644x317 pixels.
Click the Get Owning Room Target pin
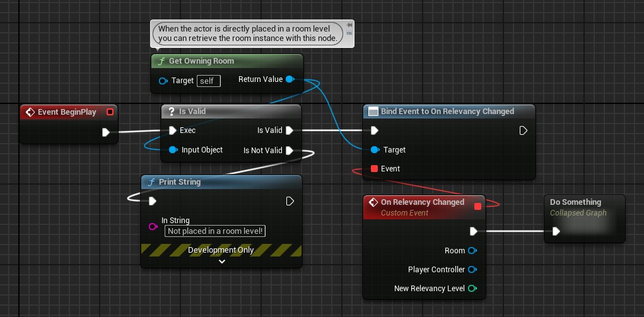[x=163, y=81]
